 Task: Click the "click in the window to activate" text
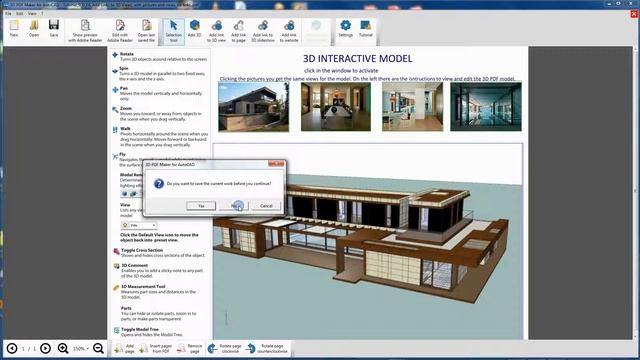click(x=341, y=71)
